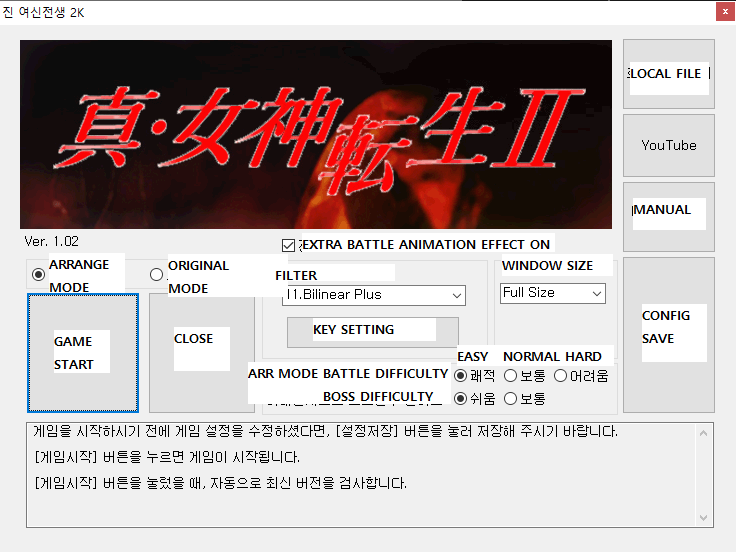
Task: Click the CLOSE button
Action: point(202,353)
